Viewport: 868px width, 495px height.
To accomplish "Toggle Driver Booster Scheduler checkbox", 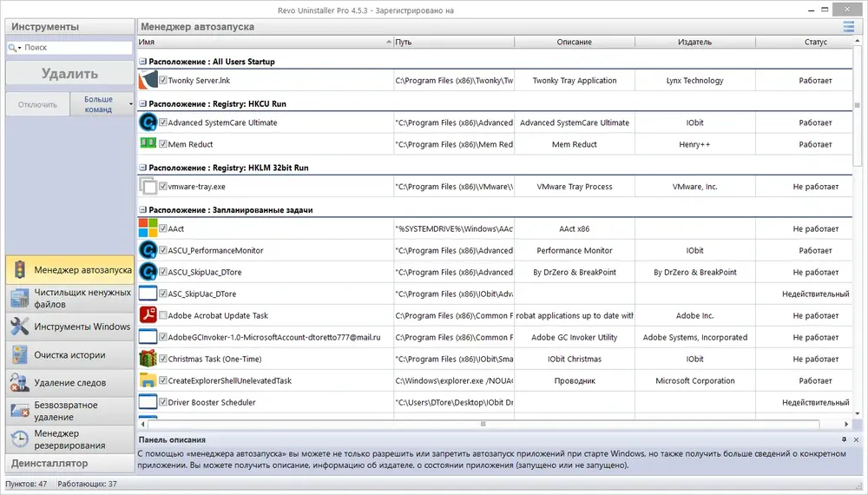I will click(x=163, y=402).
